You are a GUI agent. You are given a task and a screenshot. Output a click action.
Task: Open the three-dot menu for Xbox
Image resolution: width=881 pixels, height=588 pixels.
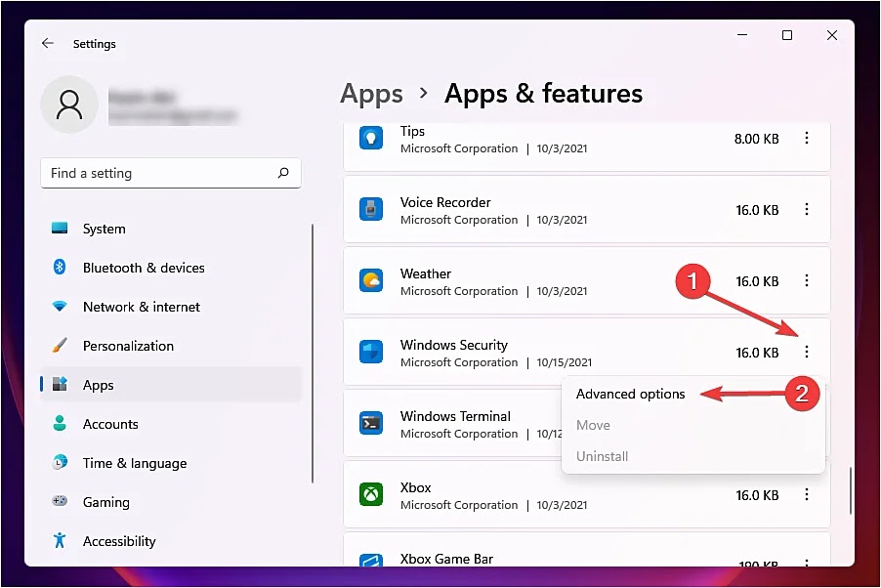[806, 494]
